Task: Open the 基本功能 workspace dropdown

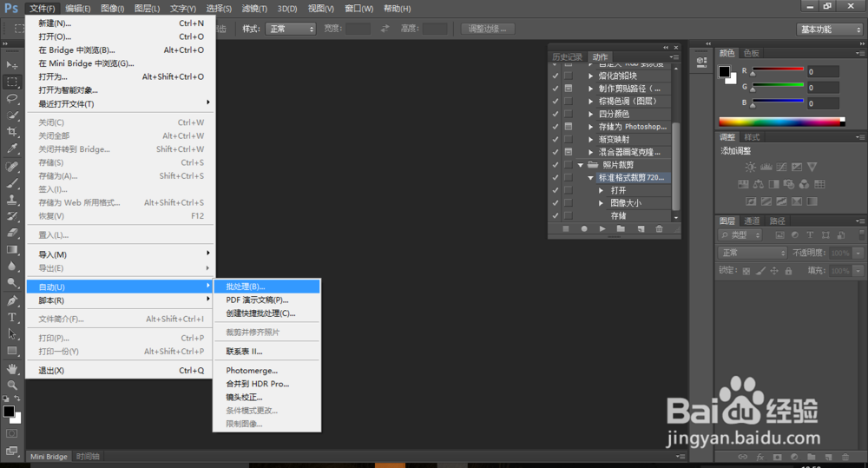Action: pyautogui.click(x=830, y=30)
